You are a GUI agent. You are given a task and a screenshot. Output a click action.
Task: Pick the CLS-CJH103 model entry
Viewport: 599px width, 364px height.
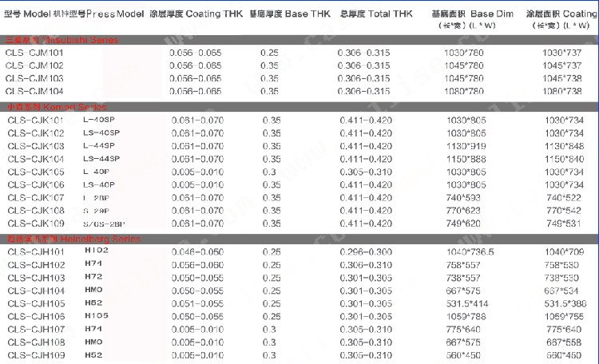(36, 278)
